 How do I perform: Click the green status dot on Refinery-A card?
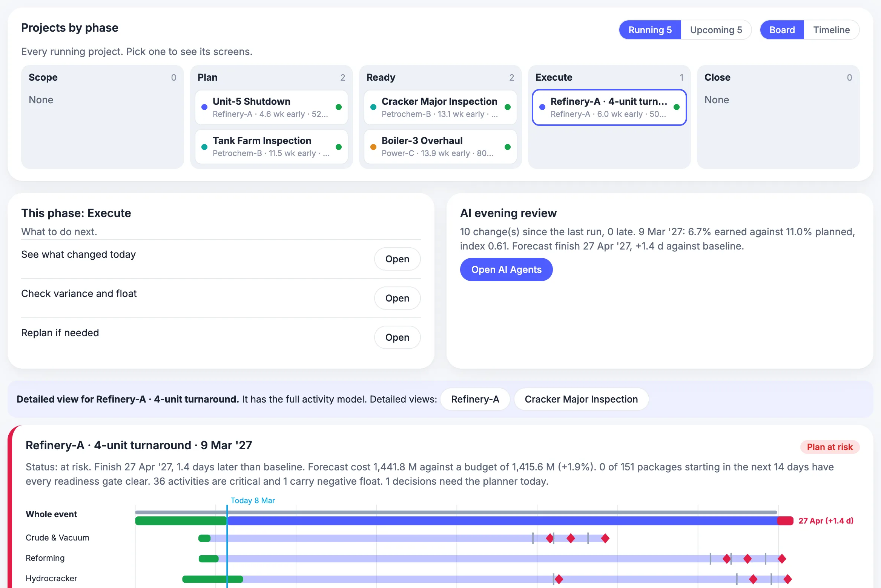tap(677, 107)
